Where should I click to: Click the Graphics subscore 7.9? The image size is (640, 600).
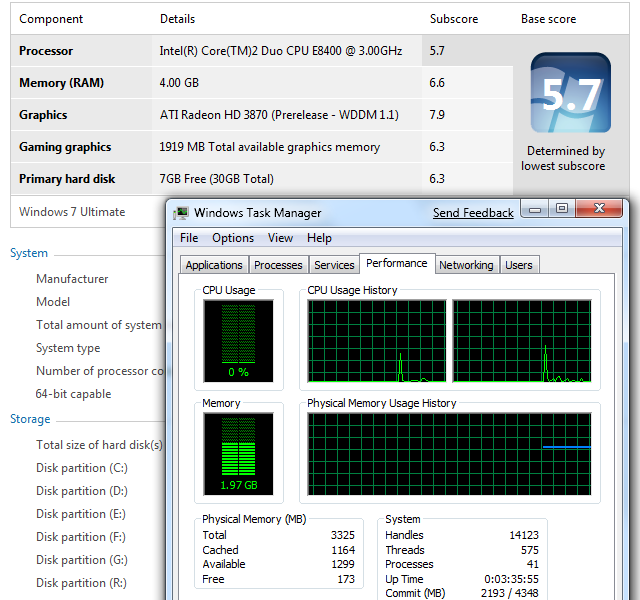click(437, 115)
